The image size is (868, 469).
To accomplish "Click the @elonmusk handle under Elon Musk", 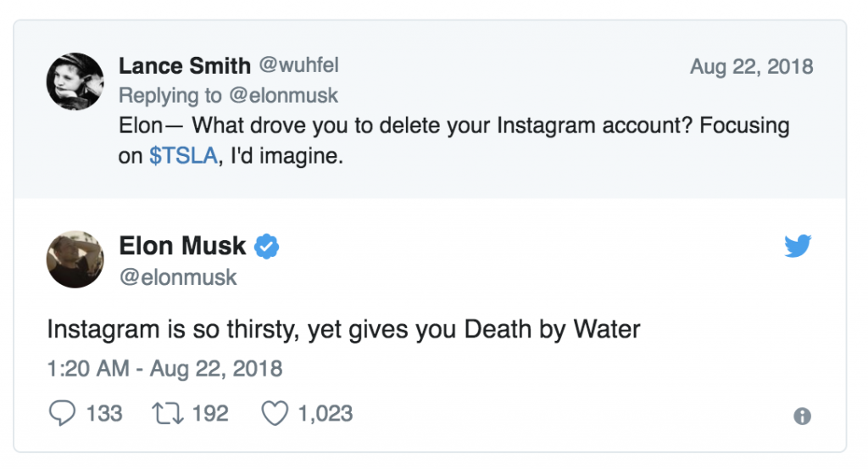I will (178, 276).
